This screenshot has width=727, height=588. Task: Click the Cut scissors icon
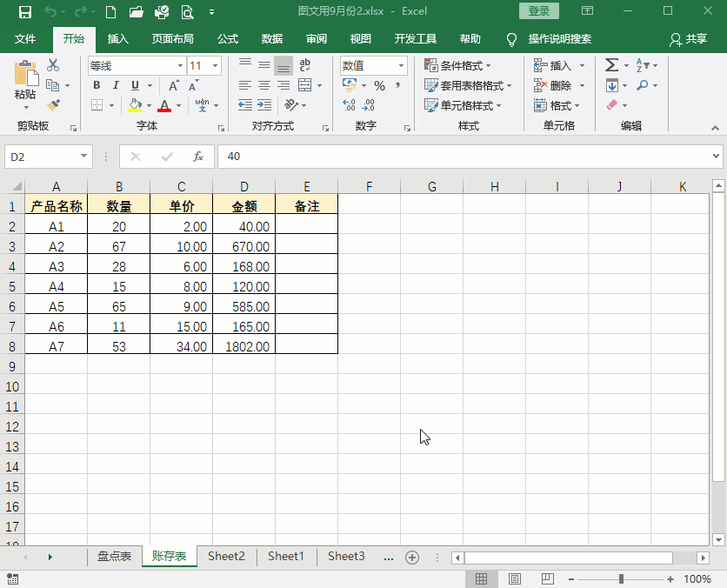(53, 65)
